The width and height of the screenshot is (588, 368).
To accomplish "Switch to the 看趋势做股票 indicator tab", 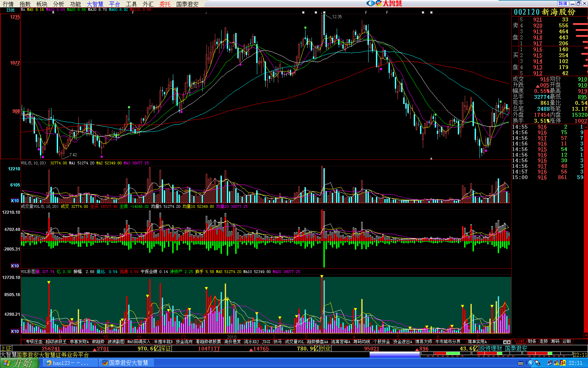I will 208,342.
